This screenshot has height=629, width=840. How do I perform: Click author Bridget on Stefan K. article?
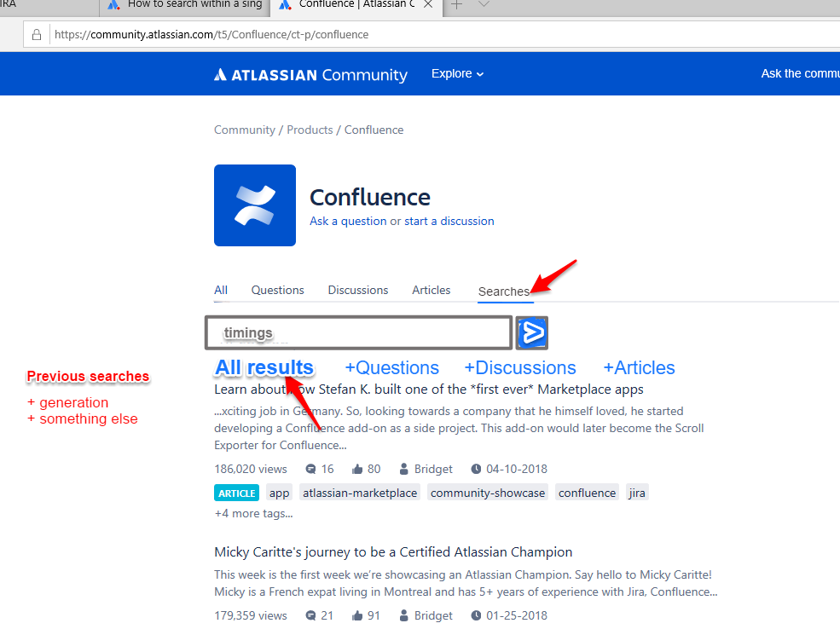(x=433, y=470)
